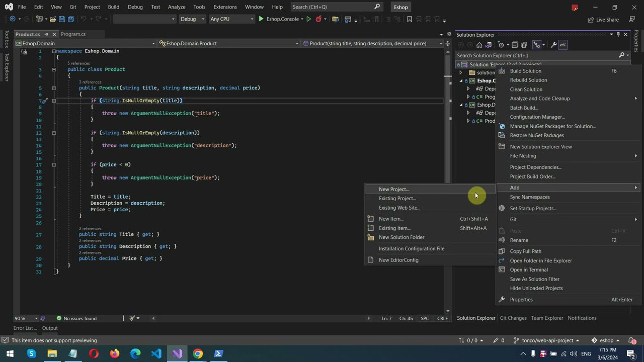Screen dimensions: 644x362
Task: Open the Eshop.Domain.Product type dropdown
Action: click(x=229, y=43)
